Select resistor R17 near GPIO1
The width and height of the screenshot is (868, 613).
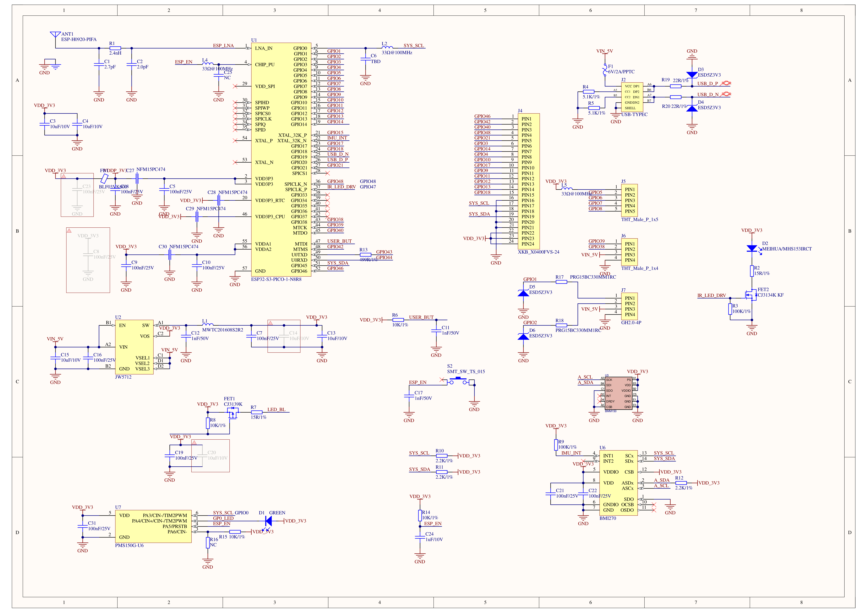[561, 282]
